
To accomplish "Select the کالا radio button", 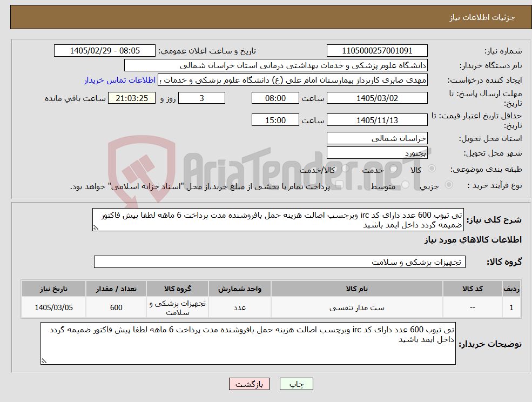I will click(x=432, y=169).
